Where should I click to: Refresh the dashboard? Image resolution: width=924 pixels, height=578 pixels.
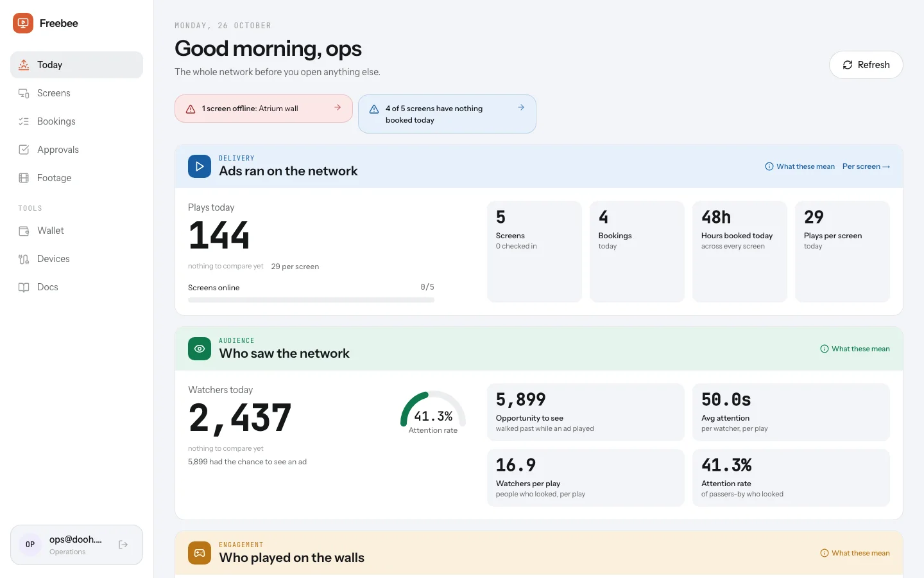[866, 65]
